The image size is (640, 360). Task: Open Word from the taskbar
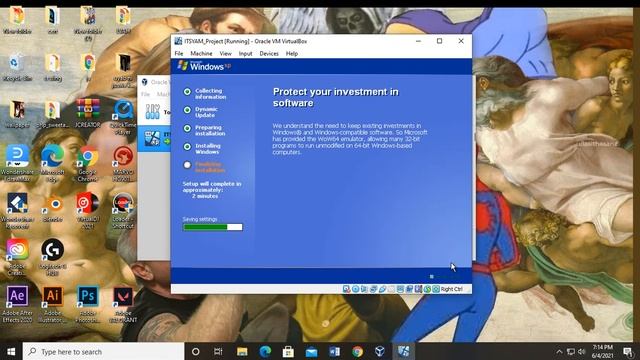pyautogui.click(x=334, y=351)
